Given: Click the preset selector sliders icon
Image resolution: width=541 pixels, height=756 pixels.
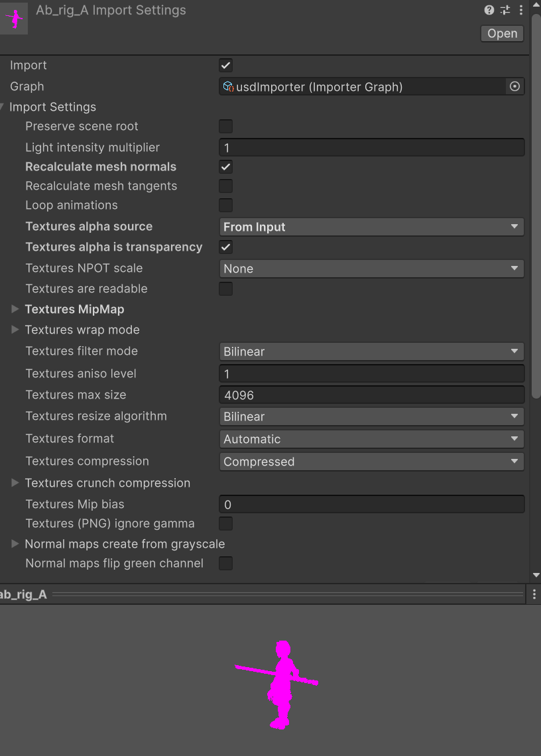Looking at the screenshot, I should (505, 10).
